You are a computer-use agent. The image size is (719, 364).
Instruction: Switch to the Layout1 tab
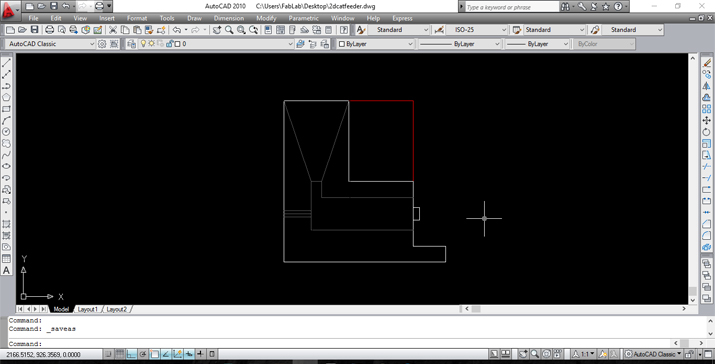click(x=87, y=309)
